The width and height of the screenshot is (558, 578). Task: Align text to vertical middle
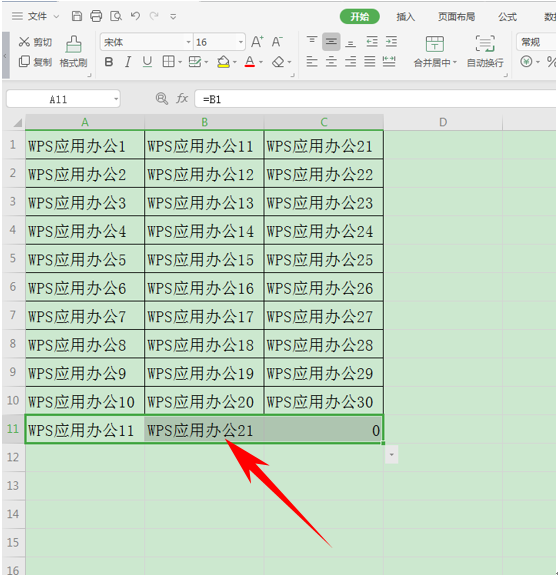point(331,42)
